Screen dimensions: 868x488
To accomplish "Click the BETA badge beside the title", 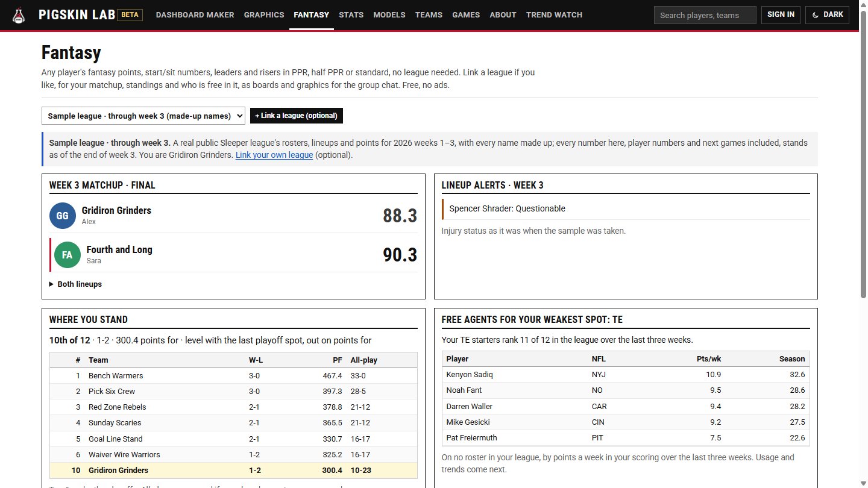I will [130, 15].
